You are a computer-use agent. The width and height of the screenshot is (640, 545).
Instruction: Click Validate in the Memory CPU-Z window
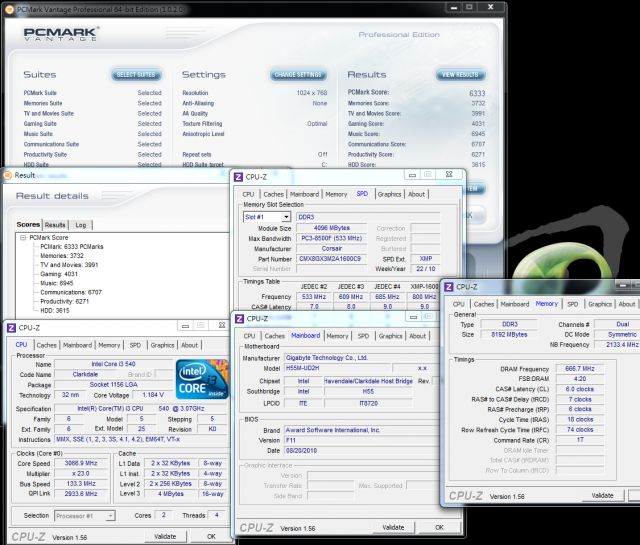(602, 496)
